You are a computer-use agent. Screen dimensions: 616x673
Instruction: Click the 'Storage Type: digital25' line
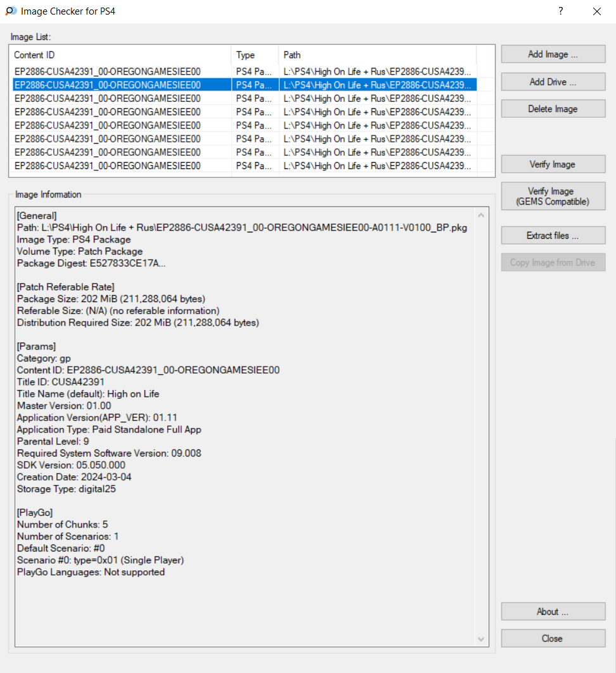[66, 489]
